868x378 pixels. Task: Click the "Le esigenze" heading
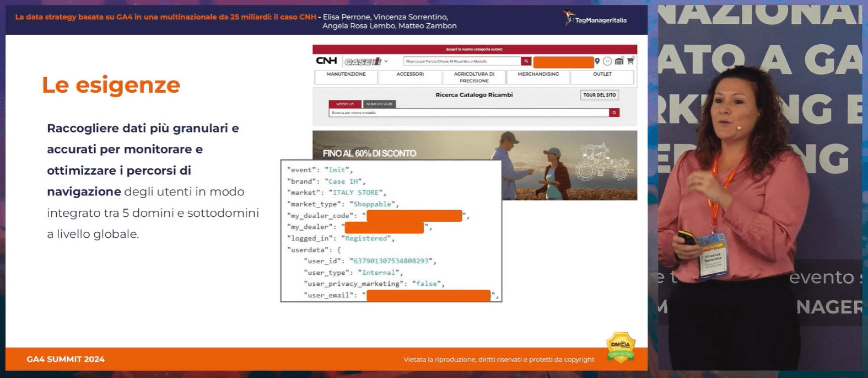coord(111,85)
